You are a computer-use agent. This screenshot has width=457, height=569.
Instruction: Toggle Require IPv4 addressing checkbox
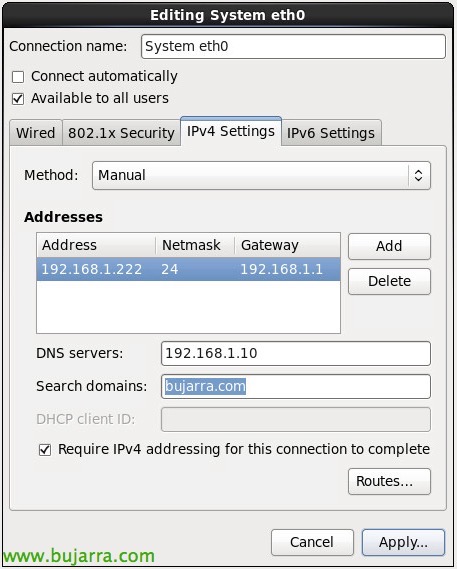pyautogui.click(x=45, y=450)
